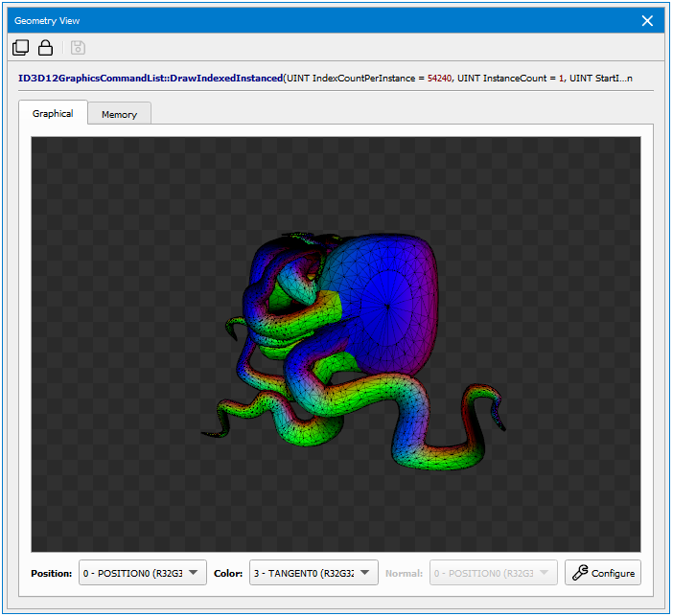The width and height of the screenshot is (673, 616).
Task: Click the Color label
Action: [x=228, y=573]
